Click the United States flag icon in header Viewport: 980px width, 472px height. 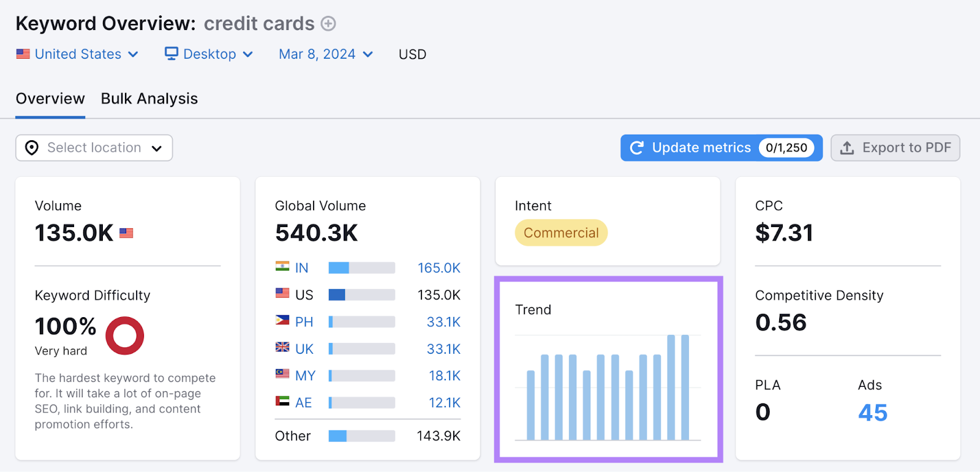(x=23, y=54)
